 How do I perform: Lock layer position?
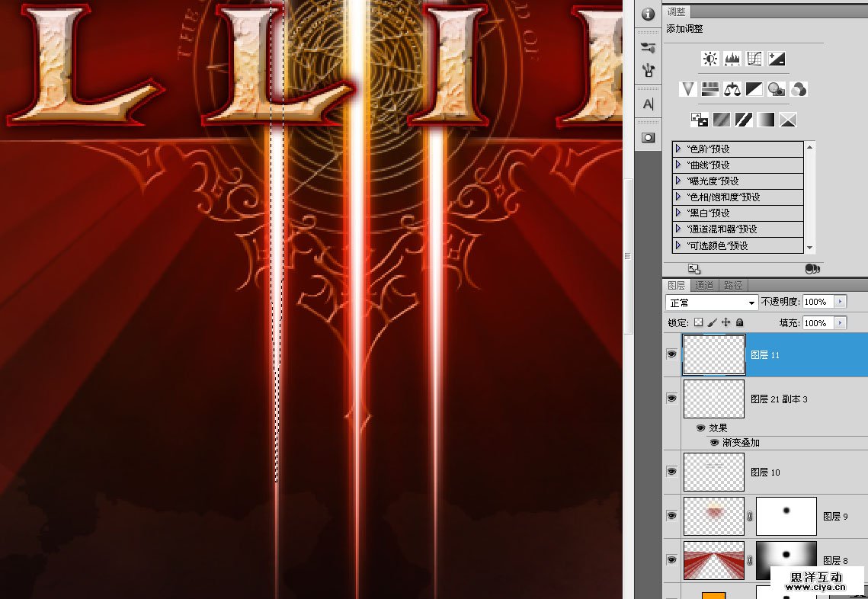[x=725, y=322]
